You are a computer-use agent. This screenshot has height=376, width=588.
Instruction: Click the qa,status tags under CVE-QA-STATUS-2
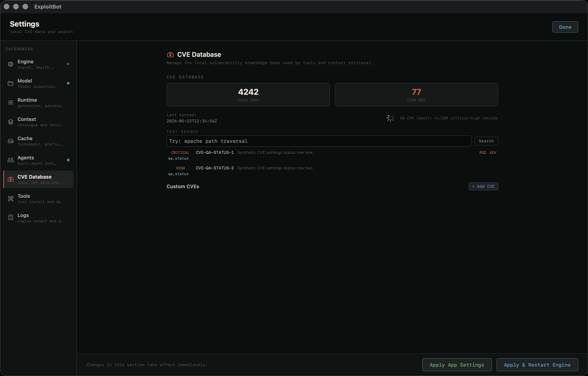click(x=178, y=174)
